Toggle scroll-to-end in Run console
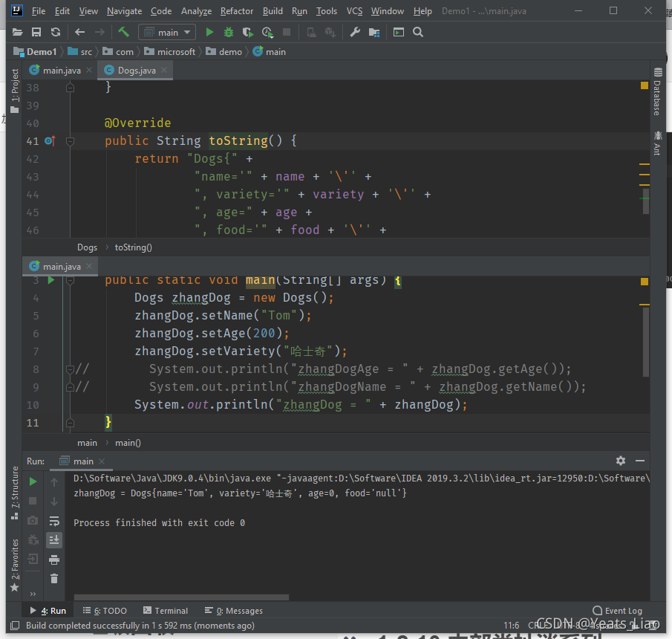Viewport: 672px width, 639px height. [x=54, y=540]
